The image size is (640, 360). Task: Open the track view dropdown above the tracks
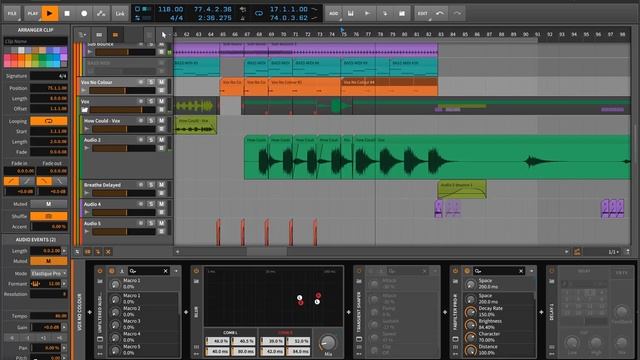point(82,35)
